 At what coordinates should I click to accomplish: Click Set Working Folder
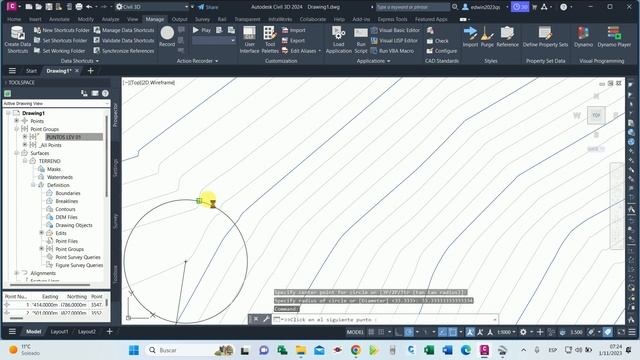tap(60, 51)
